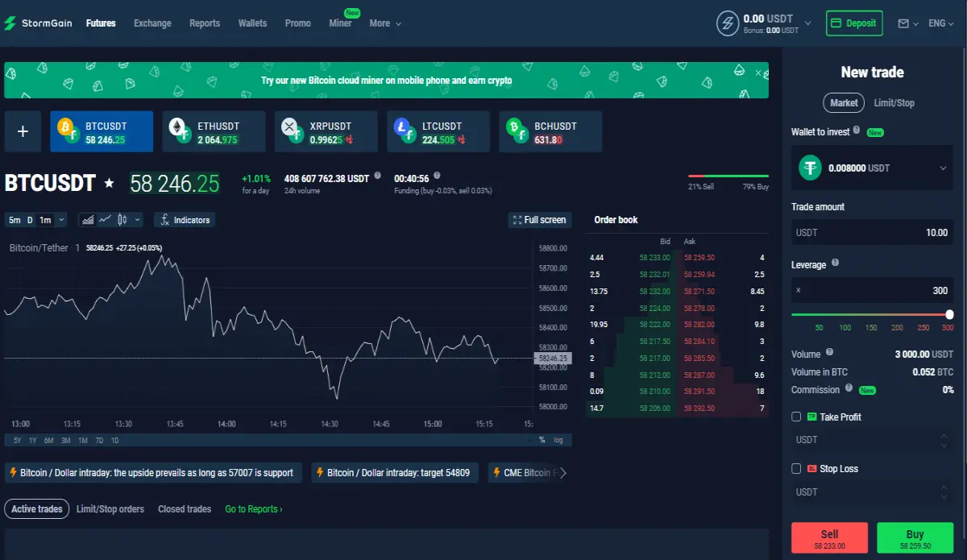This screenshot has width=967, height=560.
Task: Expand the chart type dropdown arrow
Action: pos(138,219)
